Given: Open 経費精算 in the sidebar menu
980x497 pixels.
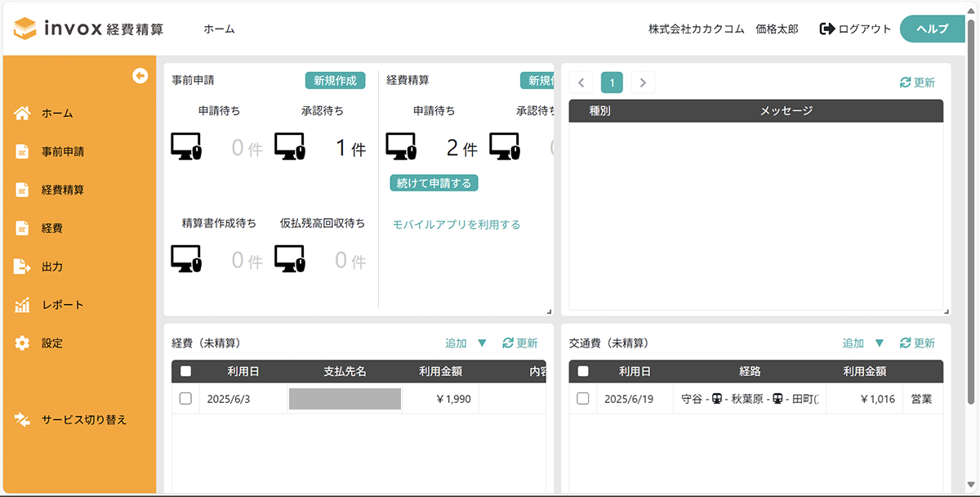Looking at the screenshot, I should (x=62, y=190).
